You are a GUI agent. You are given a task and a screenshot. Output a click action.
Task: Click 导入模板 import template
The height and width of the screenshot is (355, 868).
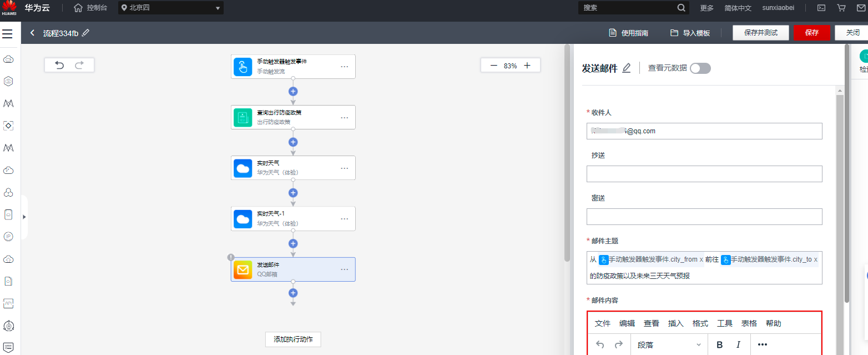[690, 33]
